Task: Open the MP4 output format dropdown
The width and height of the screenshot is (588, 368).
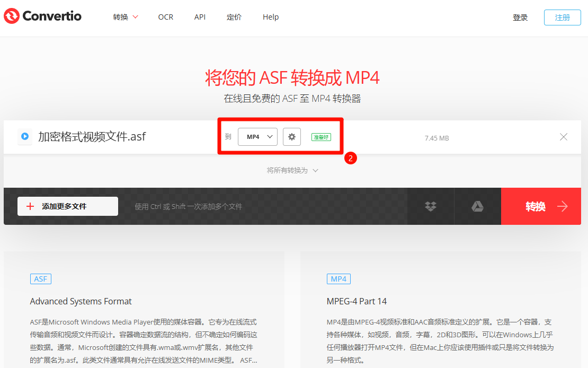Action: tap(257, 137)
